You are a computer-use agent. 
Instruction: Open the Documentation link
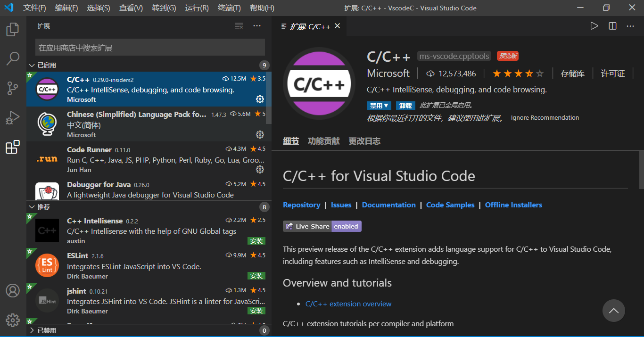tap(389, 205)
